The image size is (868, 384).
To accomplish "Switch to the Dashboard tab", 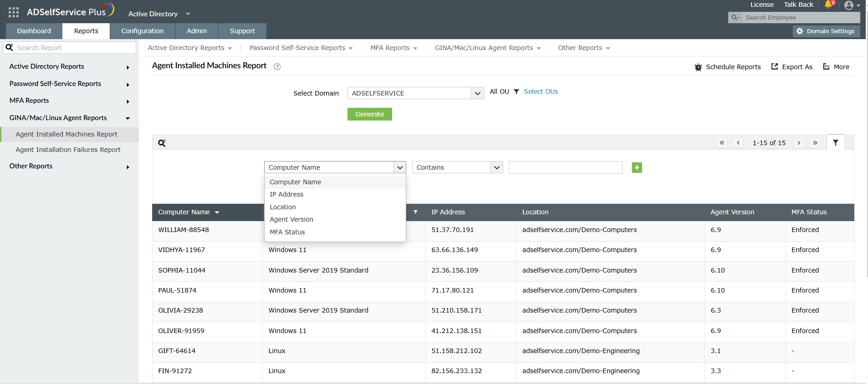I will point(34,31).
